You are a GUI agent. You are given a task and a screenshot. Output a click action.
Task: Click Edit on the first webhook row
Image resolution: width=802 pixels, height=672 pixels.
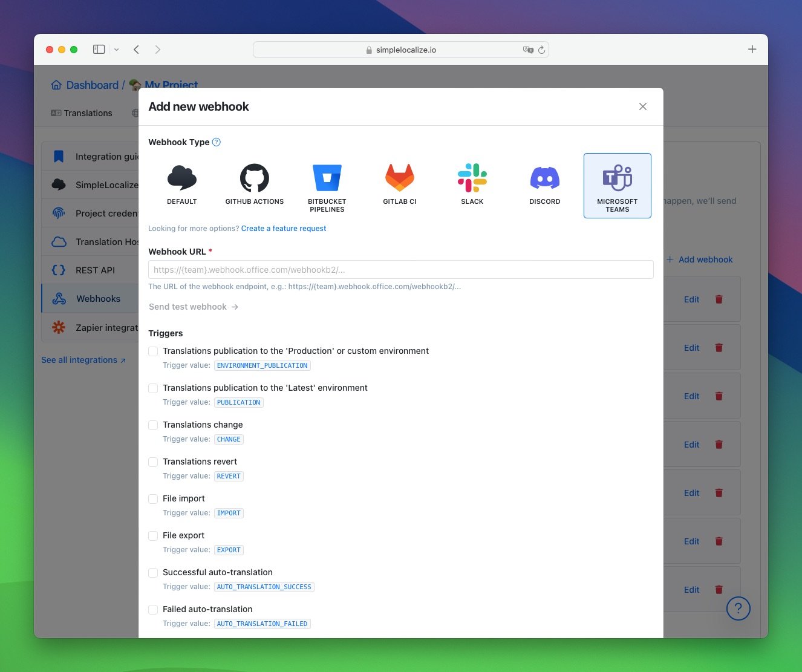691,299
